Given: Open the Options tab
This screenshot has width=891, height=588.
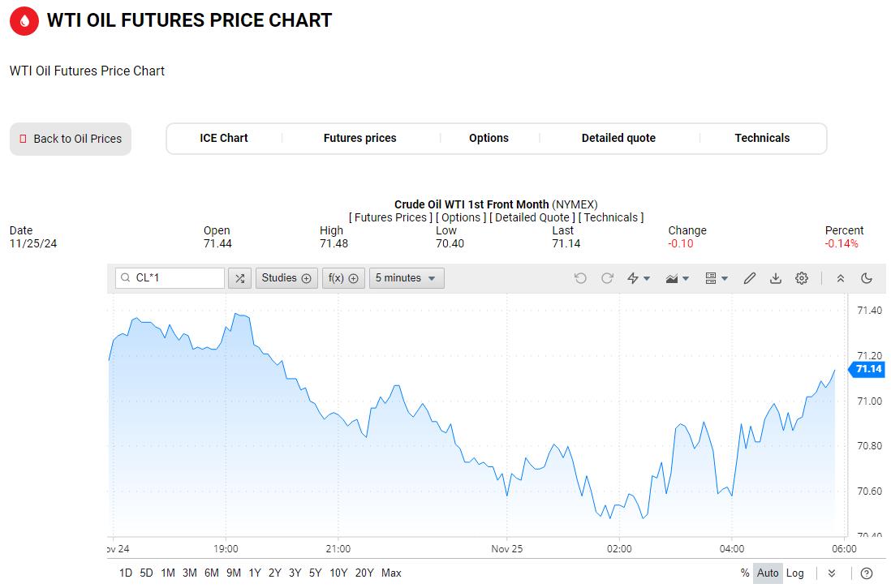Looking at the screenshot, I should pos(489,138).
